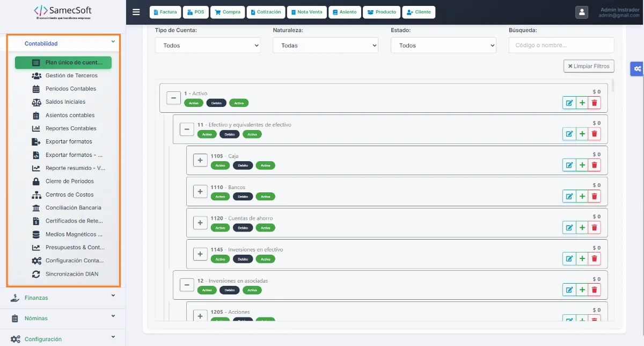Add sub-account under 1110 - Bancos
The height and width of the screenshot is (346, 644).
pyautogui.click(x=582, y=196)
